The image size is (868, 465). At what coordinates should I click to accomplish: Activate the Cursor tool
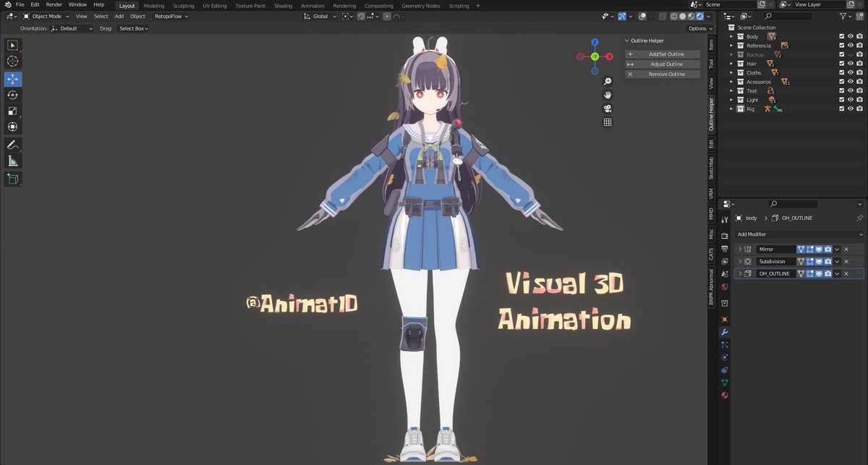click(x=13, y=61)
